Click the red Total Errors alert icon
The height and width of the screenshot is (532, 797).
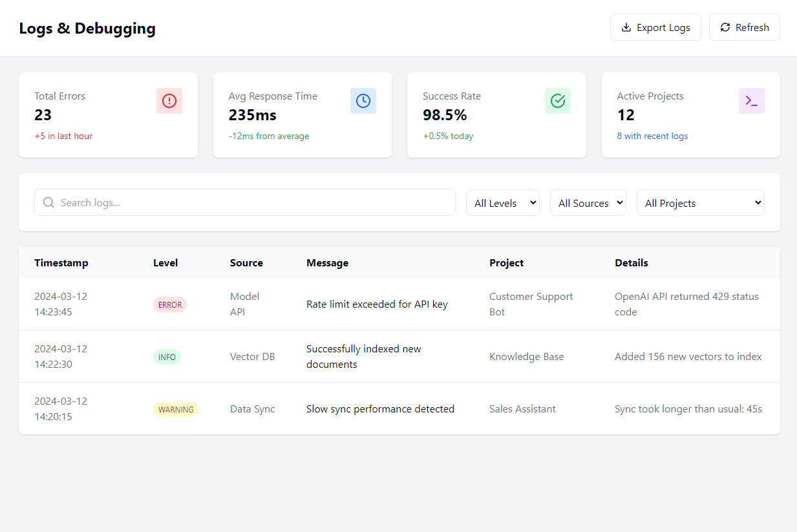(169, 101)
